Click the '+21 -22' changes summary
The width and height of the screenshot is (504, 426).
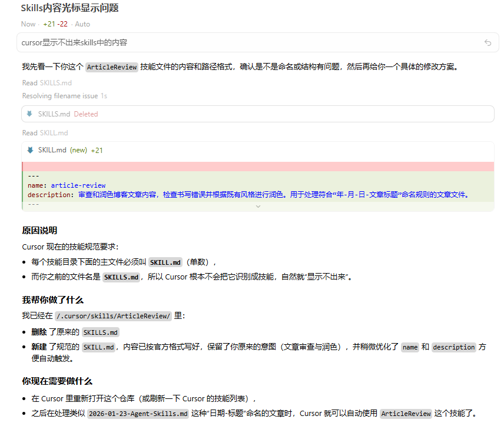click(x=55, y=24)
